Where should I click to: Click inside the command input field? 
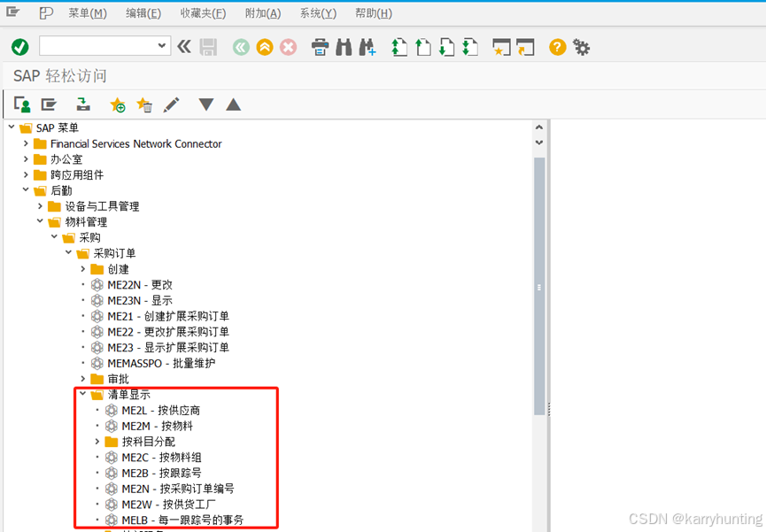pos(99,46)
